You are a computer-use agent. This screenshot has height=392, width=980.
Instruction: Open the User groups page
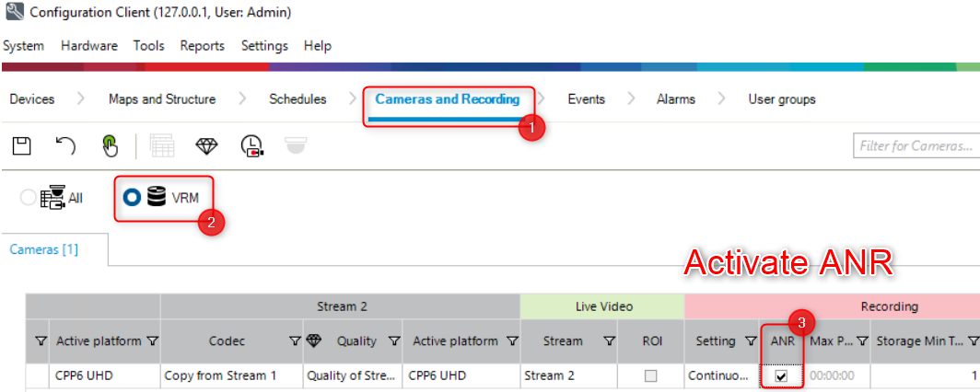(x=782, y=99)
